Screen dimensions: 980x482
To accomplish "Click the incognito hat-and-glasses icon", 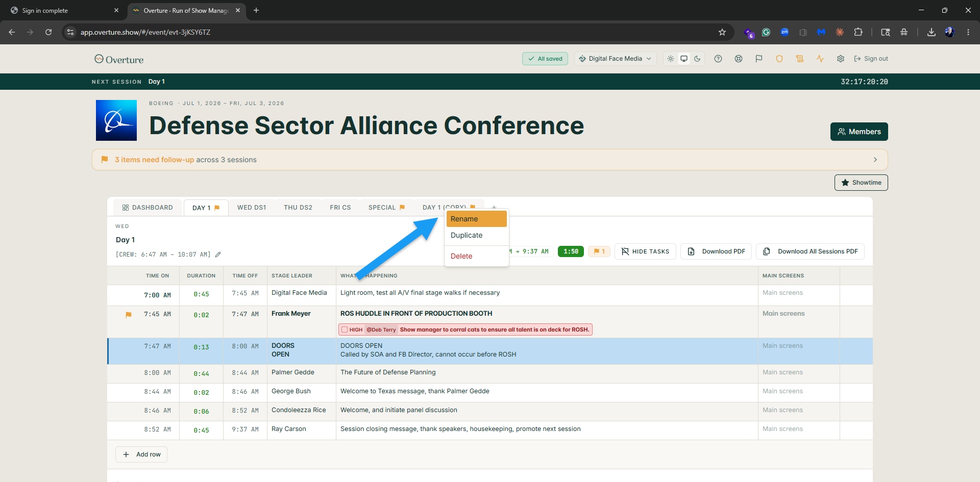I will click(x=904, y=32).
